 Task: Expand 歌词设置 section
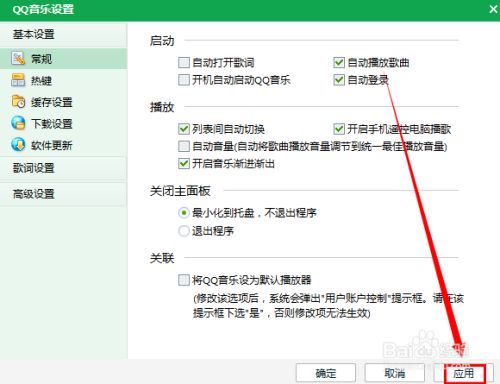[63, 168]
